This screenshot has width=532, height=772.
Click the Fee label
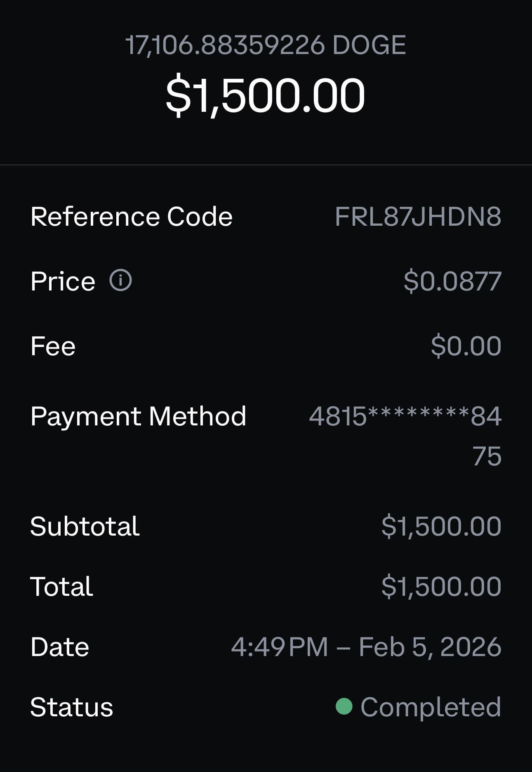pyautogui.click(x=53, y=346)
